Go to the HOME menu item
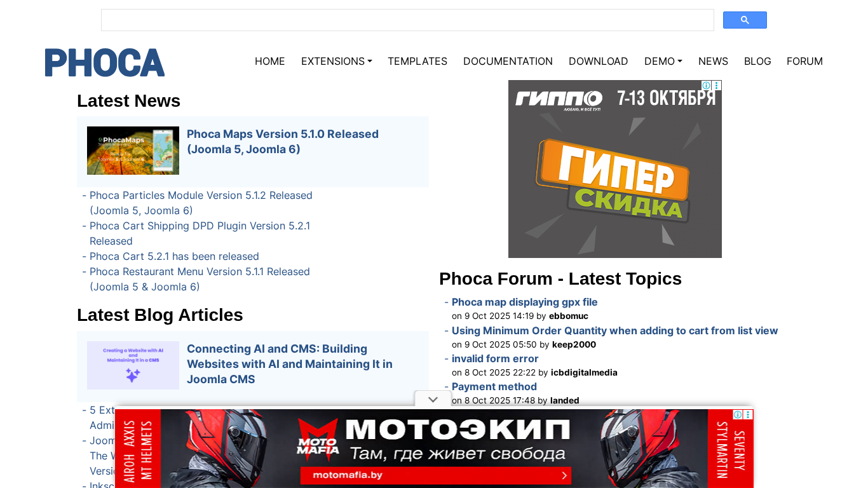868x488 pixels. tap(270, 61)
